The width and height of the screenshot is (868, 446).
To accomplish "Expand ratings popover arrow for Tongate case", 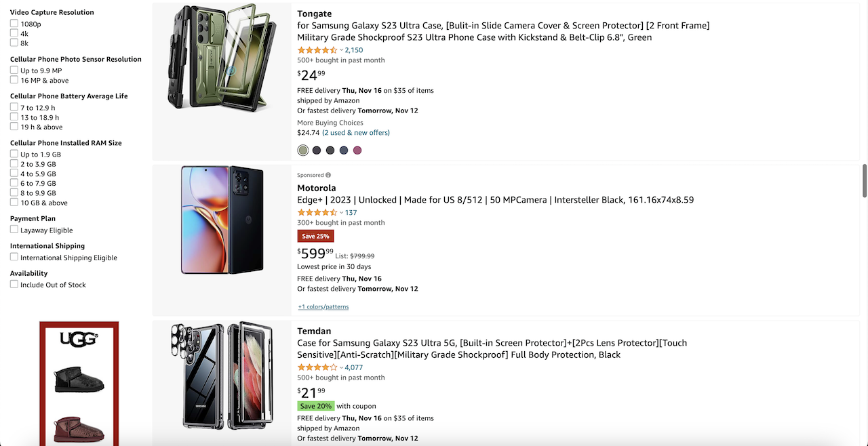I will pos(341,50).
